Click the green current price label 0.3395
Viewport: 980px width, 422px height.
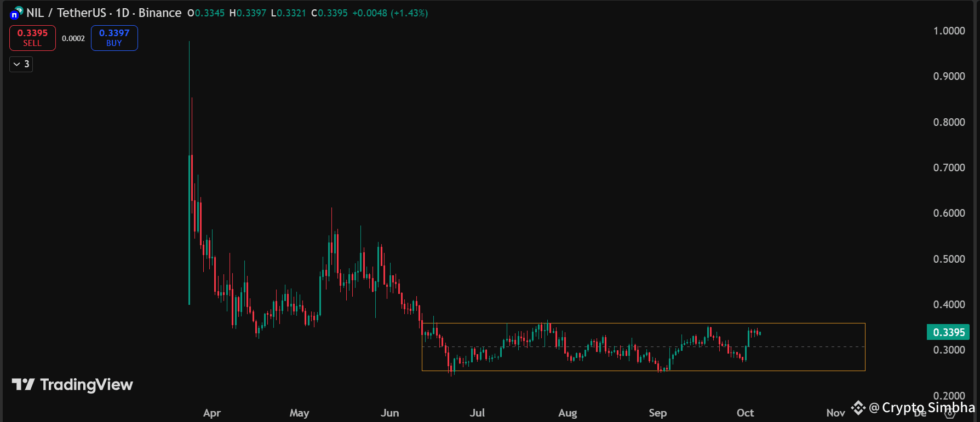[x=948, y=332]
